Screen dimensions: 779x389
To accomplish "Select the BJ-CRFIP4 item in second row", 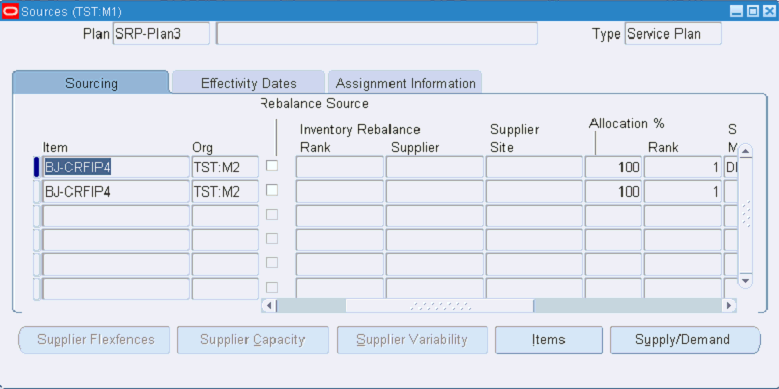I will pyautogui.click(x=115, y=191).
